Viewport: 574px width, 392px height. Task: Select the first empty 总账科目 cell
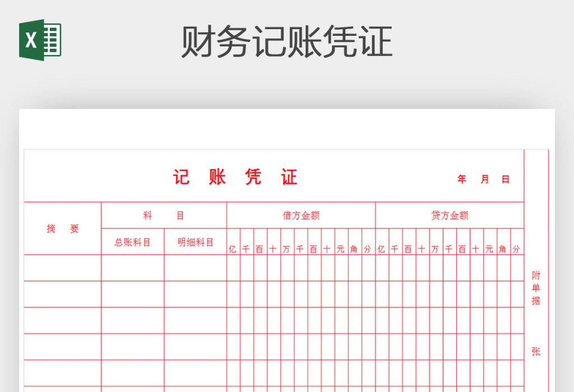pyautogui.click(x=132, y=268)
